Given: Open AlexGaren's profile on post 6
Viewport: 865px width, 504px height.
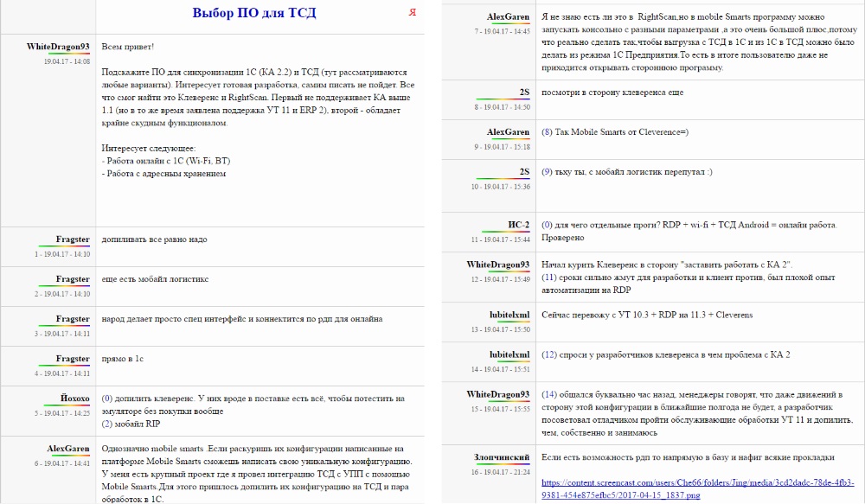Looking at the screenshot, I should click(68, 449).
